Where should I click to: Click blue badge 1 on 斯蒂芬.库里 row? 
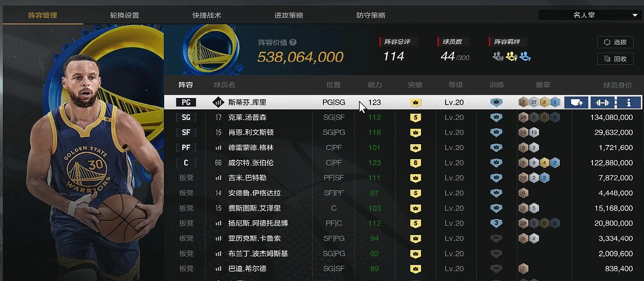[x=555, y=103]
